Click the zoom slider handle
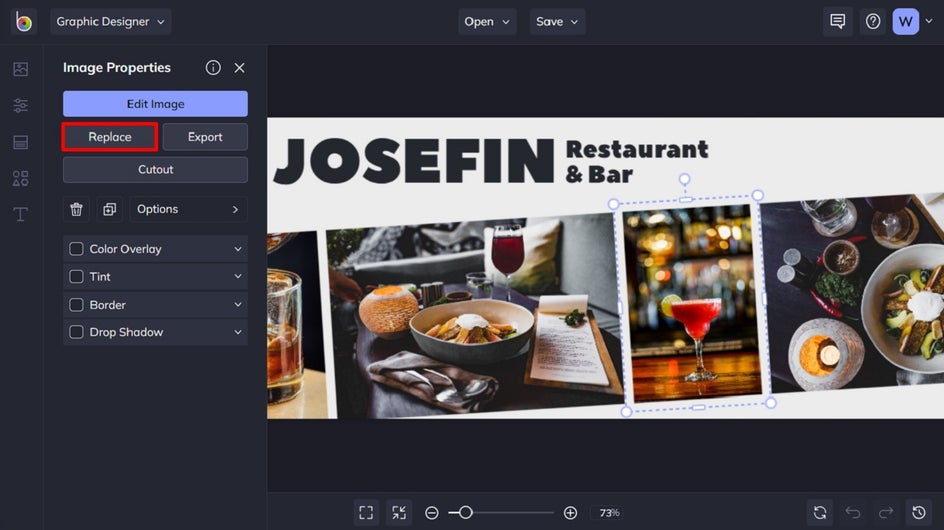 (465, 512)
